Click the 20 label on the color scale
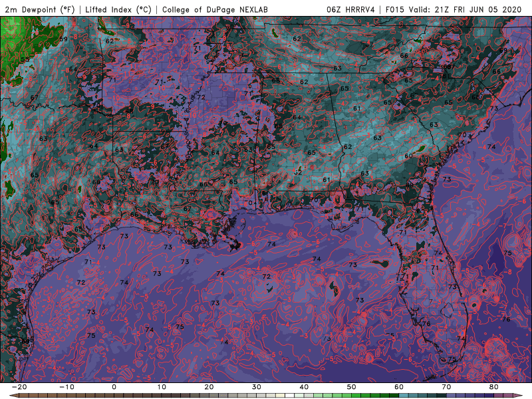The width and height of the screenshot is (532, 399). (209, 387)
